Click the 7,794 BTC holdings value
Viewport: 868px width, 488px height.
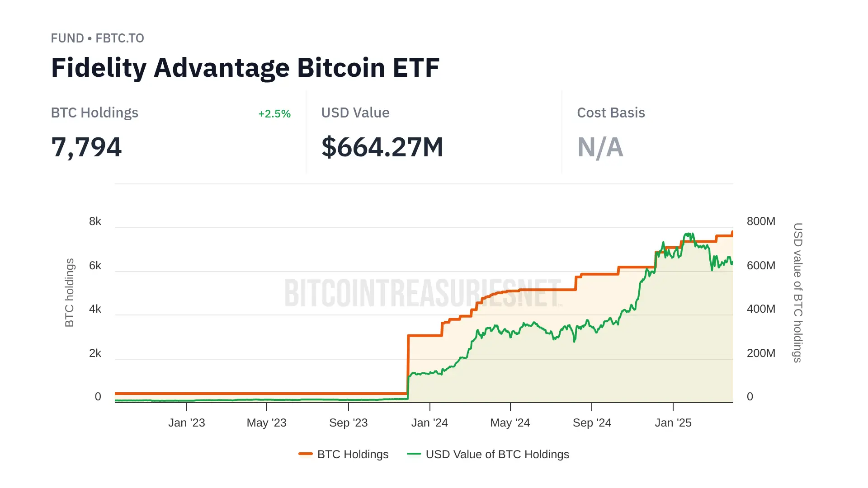[86, 147]
